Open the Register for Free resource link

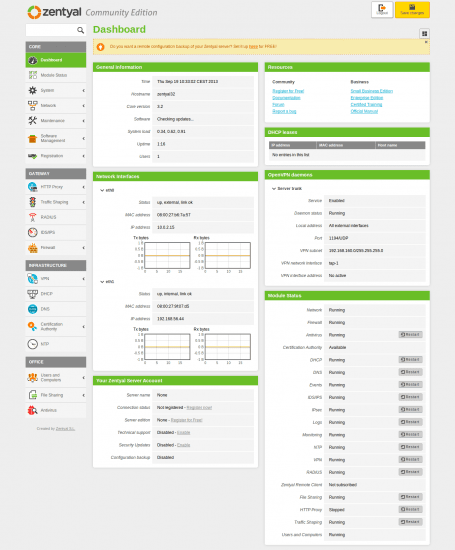click(288, 91)
